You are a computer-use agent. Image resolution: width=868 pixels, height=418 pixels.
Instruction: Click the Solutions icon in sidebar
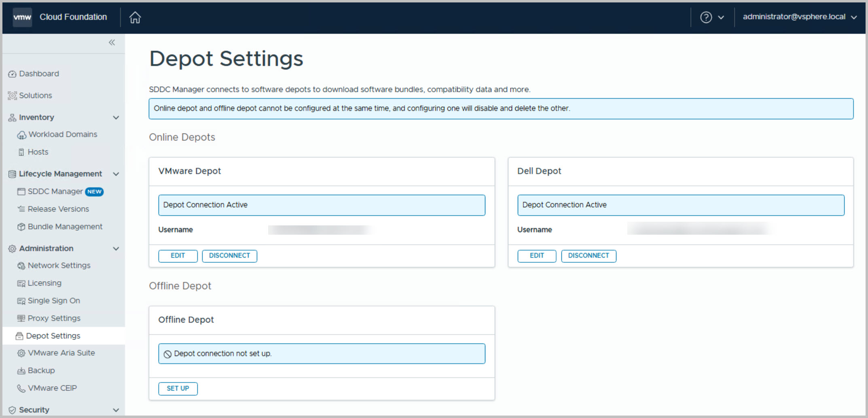click(12, 95)
